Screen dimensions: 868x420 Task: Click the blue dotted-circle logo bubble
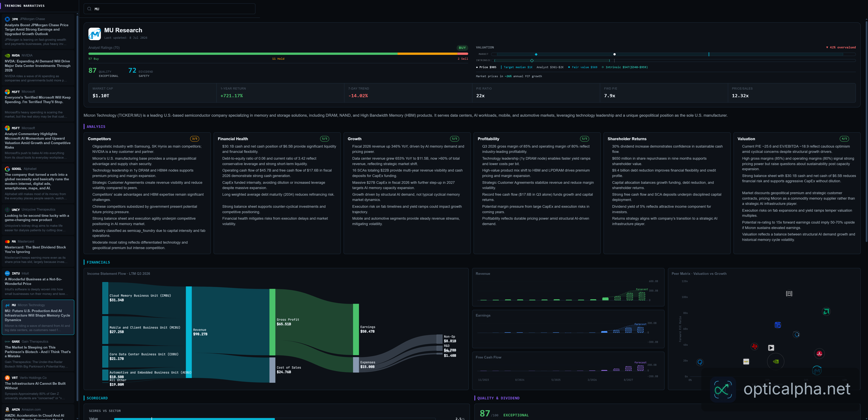(796, 334)
